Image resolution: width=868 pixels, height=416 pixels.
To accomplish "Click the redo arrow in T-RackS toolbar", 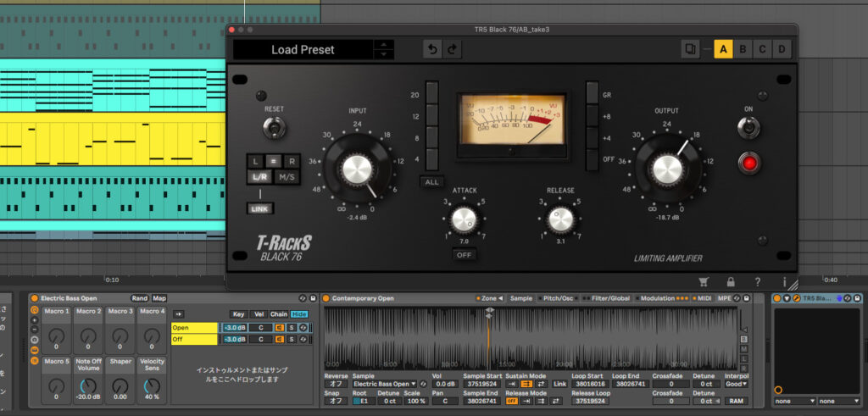I will point(452,50).
